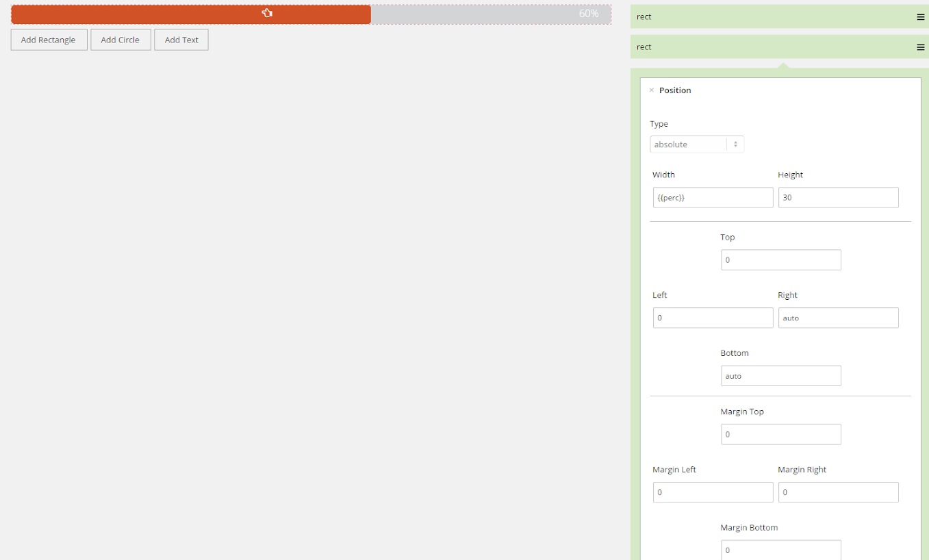Select the 60% text label on the bar

pos(589,14)
